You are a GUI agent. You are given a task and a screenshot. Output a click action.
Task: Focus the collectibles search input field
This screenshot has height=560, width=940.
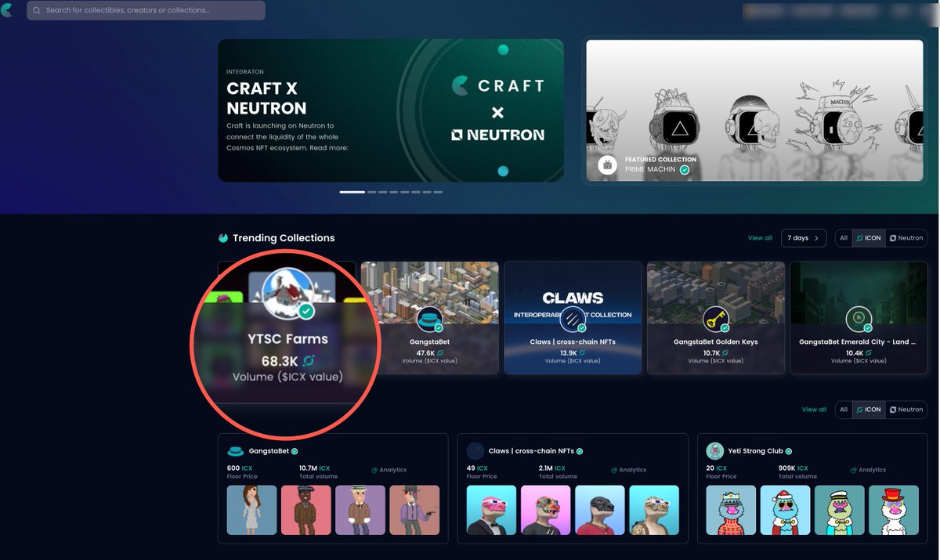(146, 10)
